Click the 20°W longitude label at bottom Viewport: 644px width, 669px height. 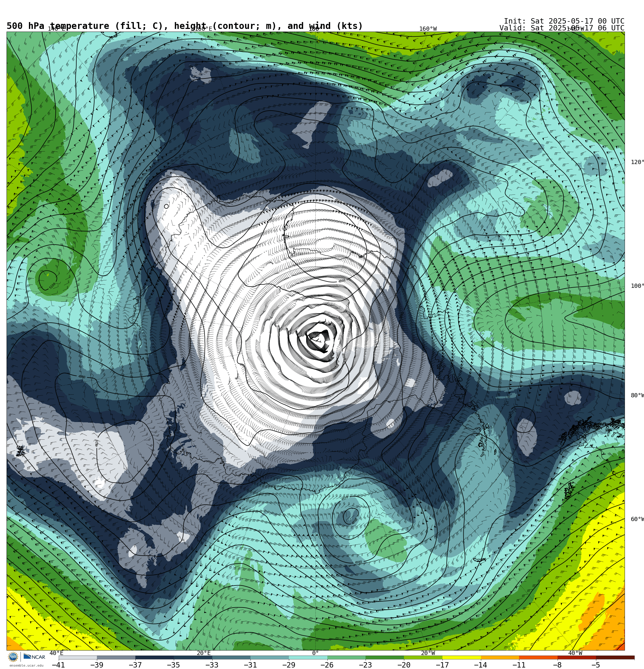pos(428,653)
